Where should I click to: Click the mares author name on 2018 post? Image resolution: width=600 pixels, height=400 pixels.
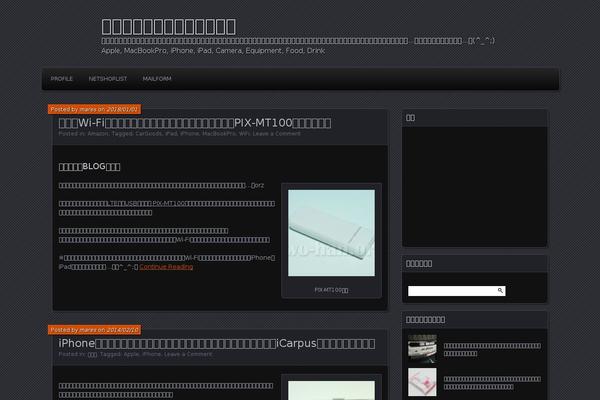point(88,109)
